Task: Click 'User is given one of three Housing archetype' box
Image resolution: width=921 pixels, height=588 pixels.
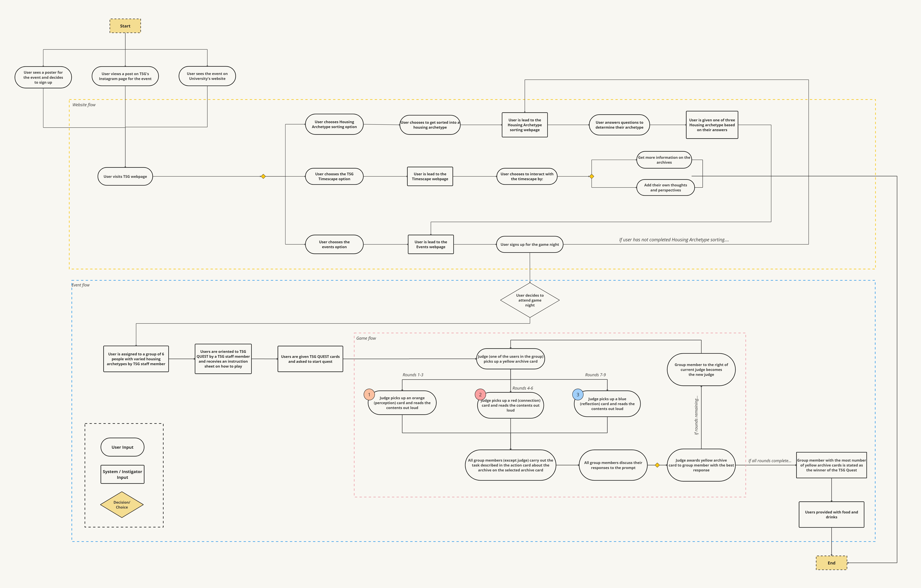Action: [712, 125]
